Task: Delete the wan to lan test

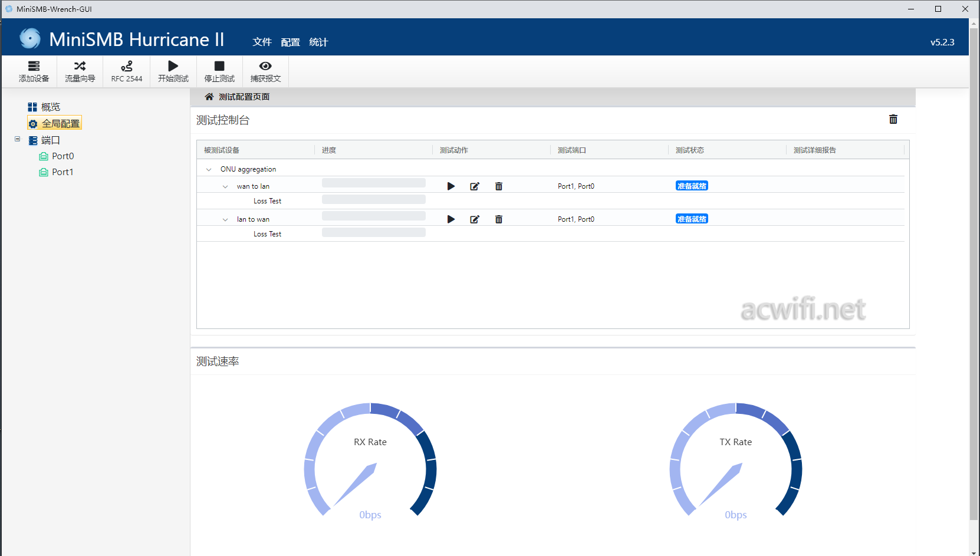Action: [x=499, y=186]
